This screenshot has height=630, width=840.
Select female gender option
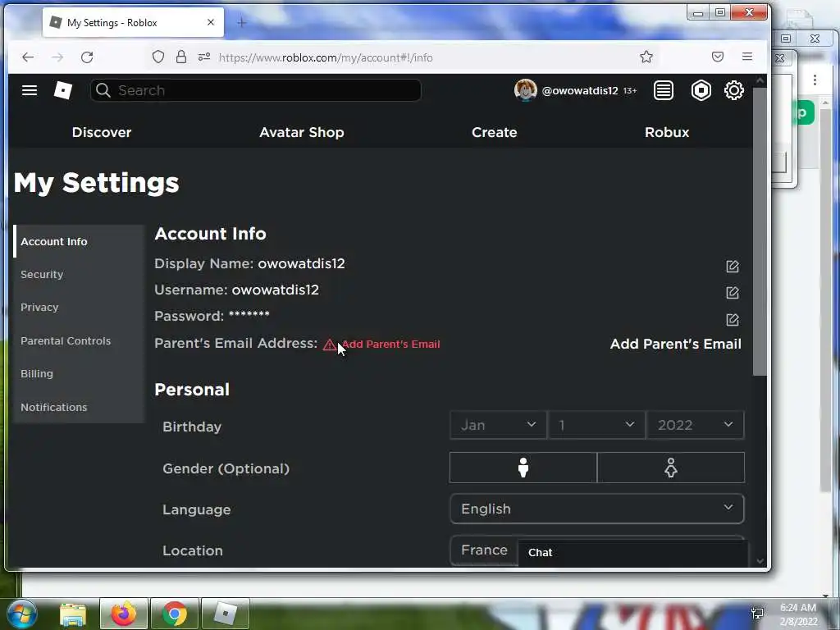coord(671,467)
